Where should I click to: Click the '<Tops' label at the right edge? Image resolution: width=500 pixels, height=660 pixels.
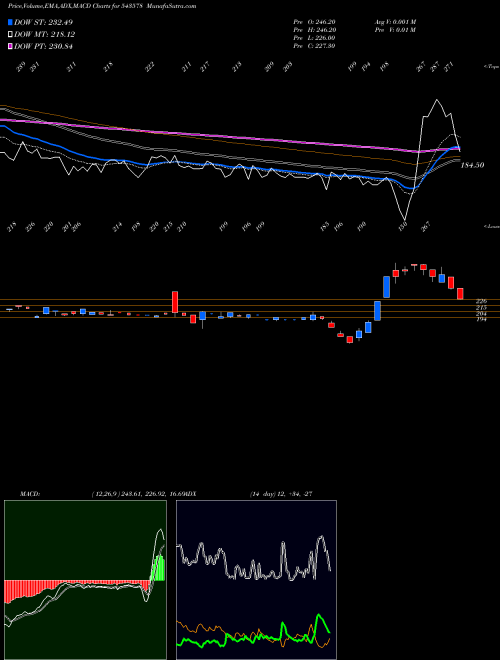point(492,67)
